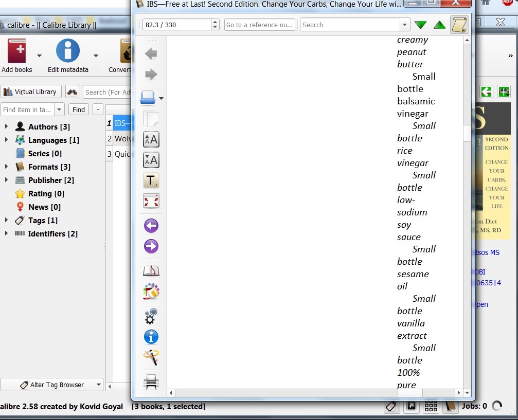
Task: Click the page number field 82.3 / 330
Action: tap(177, 25)
